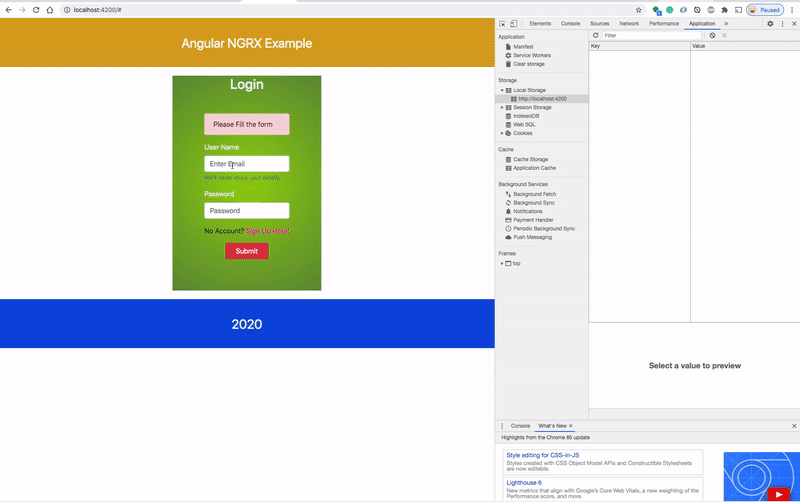This screenshot has height=502, width=800.
Task: Click the Password input field
Action: pyautogui.click(x=246, y=211)
